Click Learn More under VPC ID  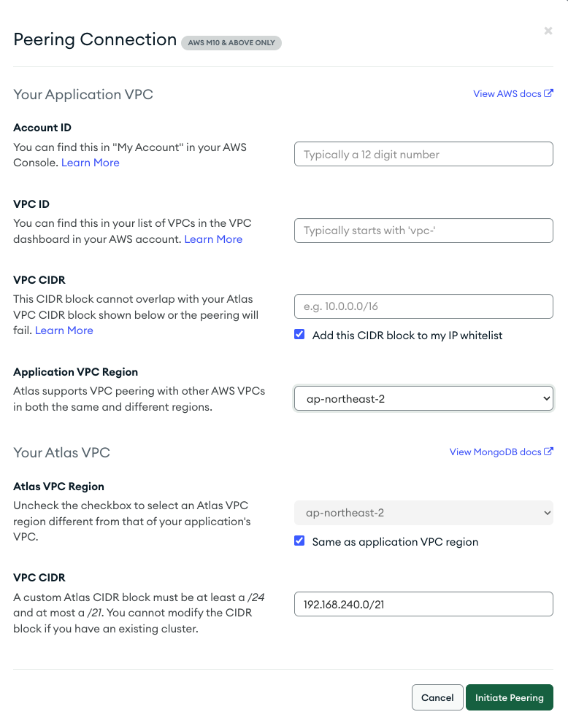click(x=213, y=239)
